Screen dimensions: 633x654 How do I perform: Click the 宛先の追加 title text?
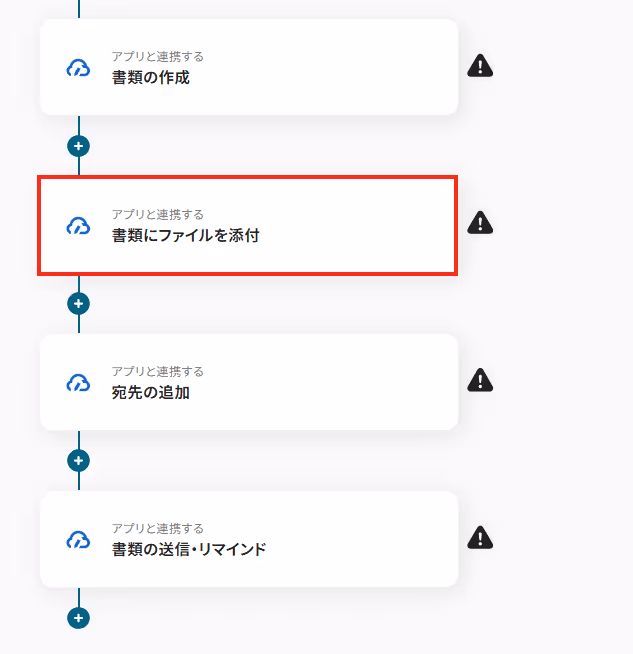tap(151, 392)
